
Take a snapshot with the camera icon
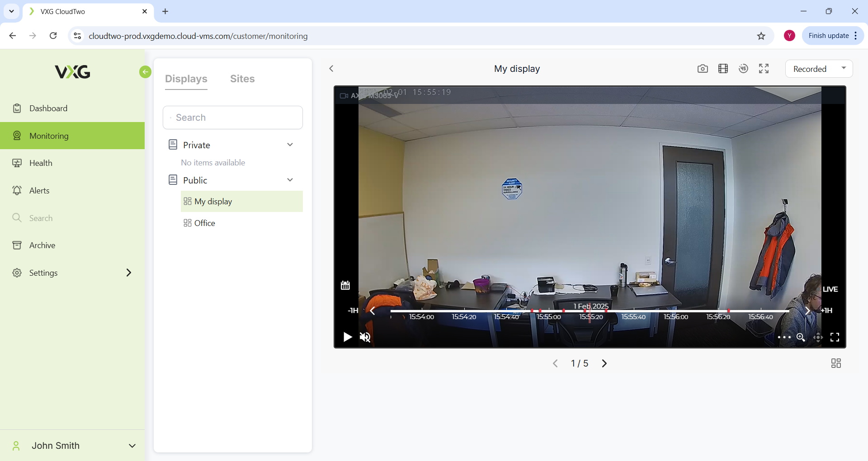point(702,69)
